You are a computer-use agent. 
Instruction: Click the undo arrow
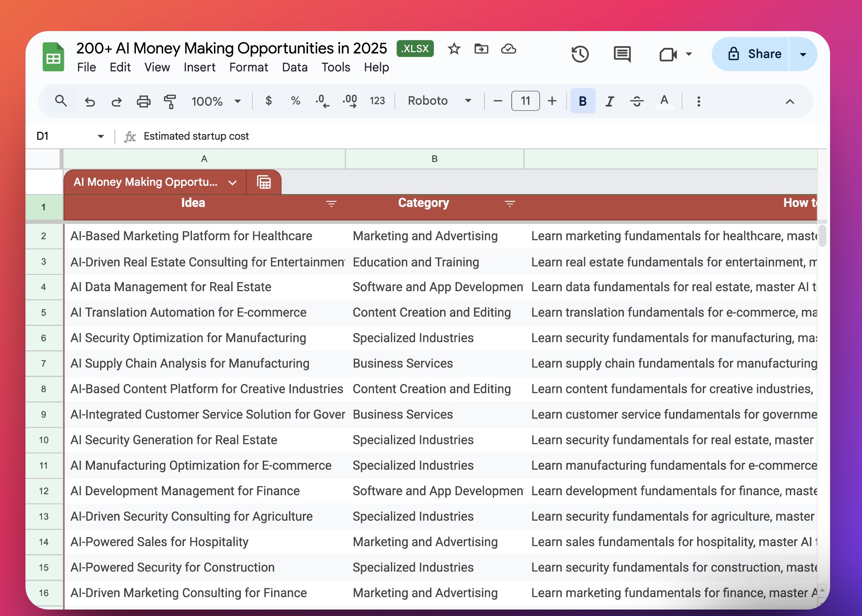pos(90,101)
